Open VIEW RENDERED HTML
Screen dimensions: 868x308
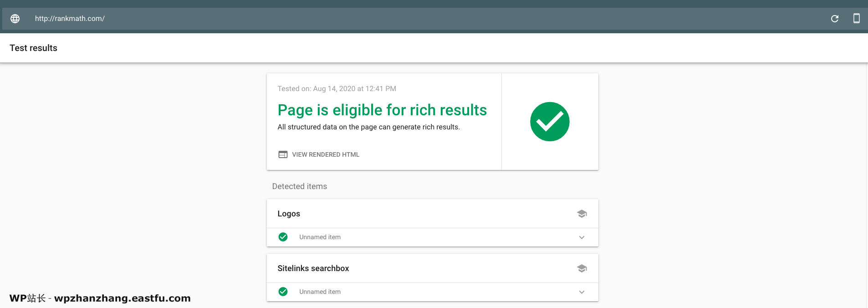tap(325, 154)
